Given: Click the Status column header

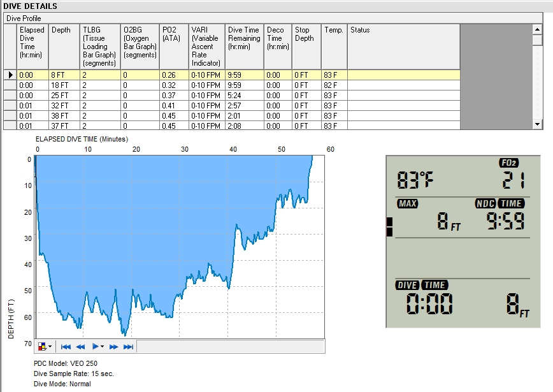Looking at the screenshot, I should coord(404,47).
